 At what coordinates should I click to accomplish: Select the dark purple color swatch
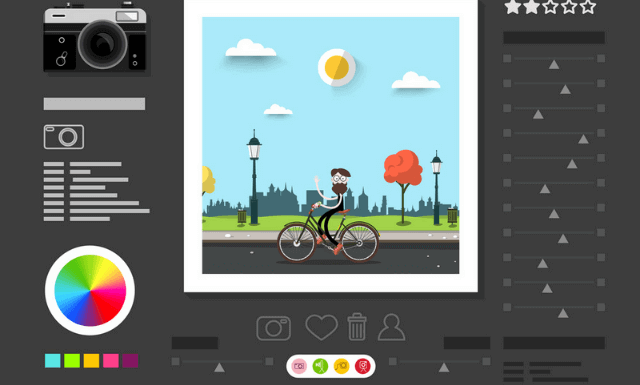point(130,361)
